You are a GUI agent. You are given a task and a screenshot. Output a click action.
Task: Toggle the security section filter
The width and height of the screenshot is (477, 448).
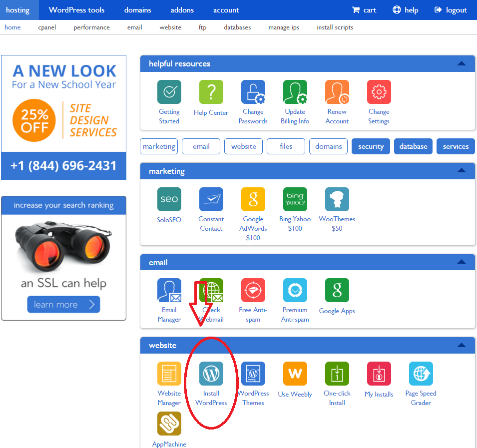pyautogui.click(x=371, y=146)
